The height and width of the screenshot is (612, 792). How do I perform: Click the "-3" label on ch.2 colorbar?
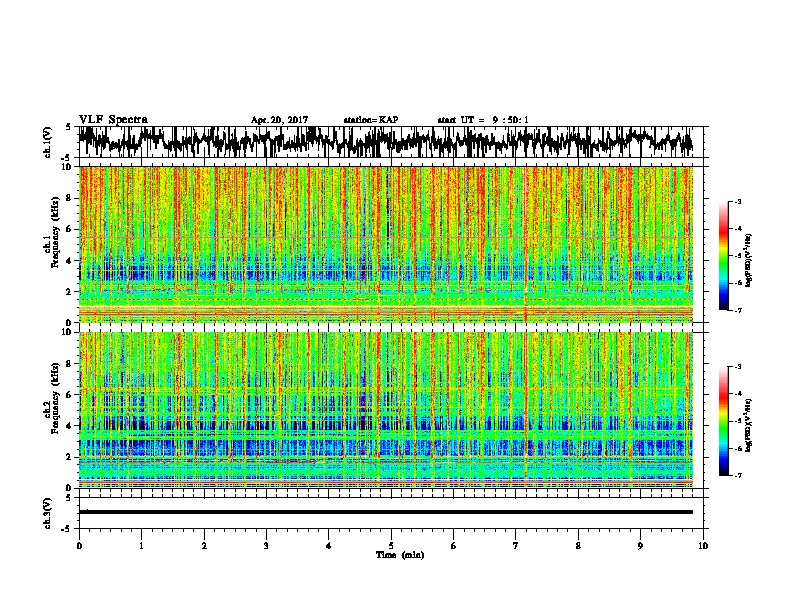point(738,367)
